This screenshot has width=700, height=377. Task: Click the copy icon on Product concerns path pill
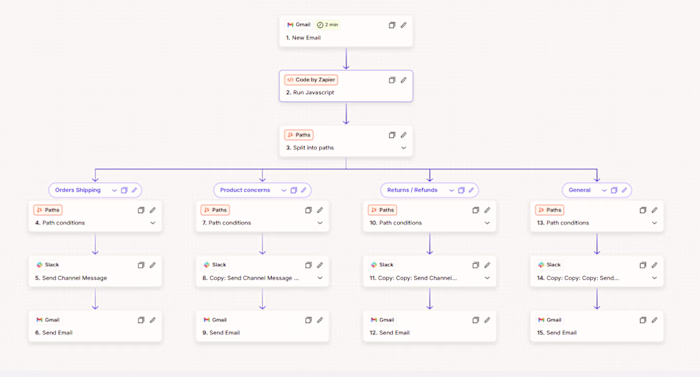click(294, 190)
